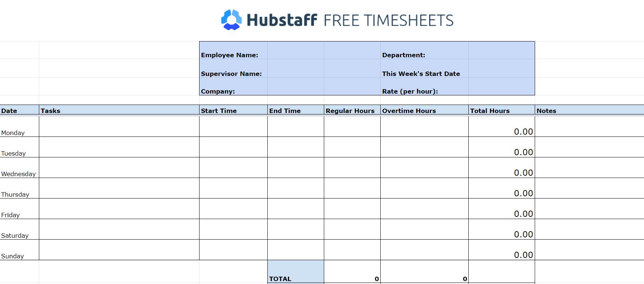Image resolution: width=644 pixels, height=284 pixels.
Task: Select Thursday's Total Hours 0.00 cell
Action: point(502,188)
